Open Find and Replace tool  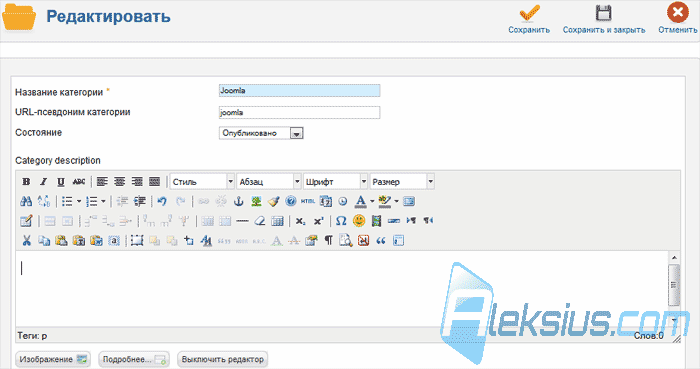click(x=44, y=201)
